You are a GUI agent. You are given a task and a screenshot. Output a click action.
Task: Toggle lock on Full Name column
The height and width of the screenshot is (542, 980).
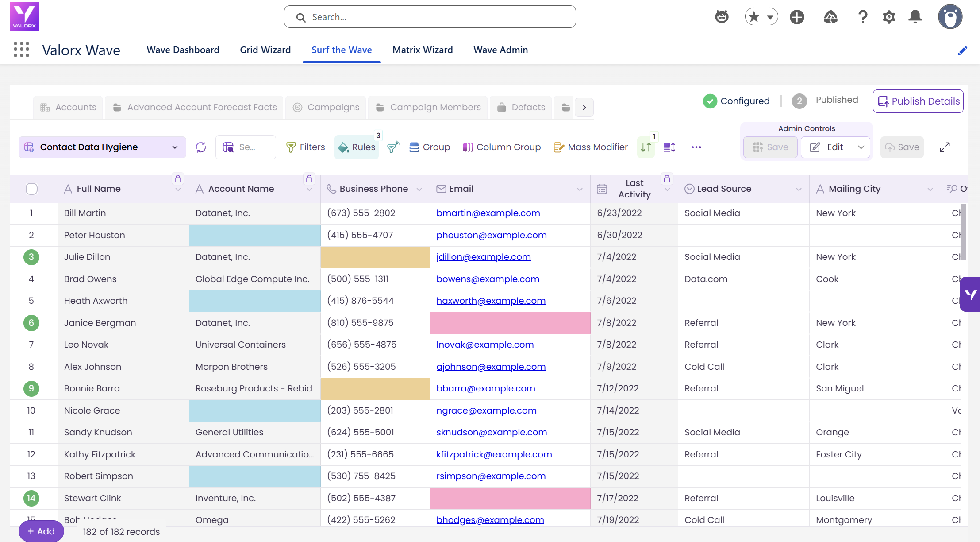178,179
